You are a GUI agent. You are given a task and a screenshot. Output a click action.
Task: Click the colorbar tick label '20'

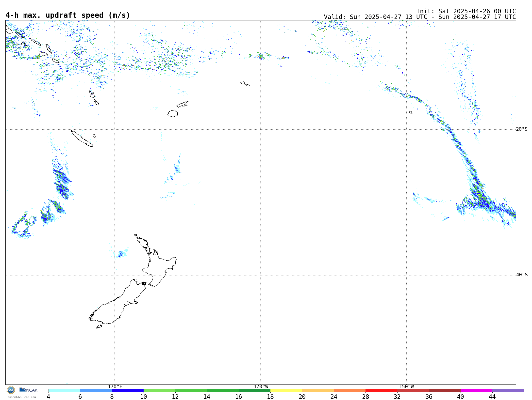coord(302,397)
